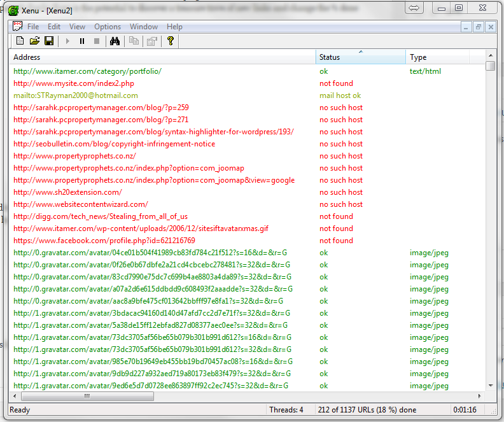Select the gravatar 3bdacac94160d140 row
The height and width of the screenshot is (422, 504).
(246, 313)
